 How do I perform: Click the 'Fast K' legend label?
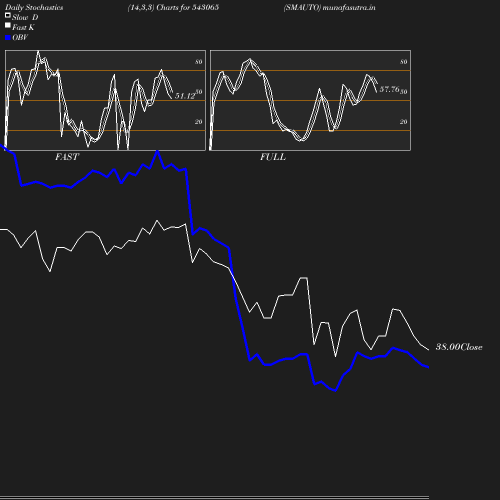(23, 27)
